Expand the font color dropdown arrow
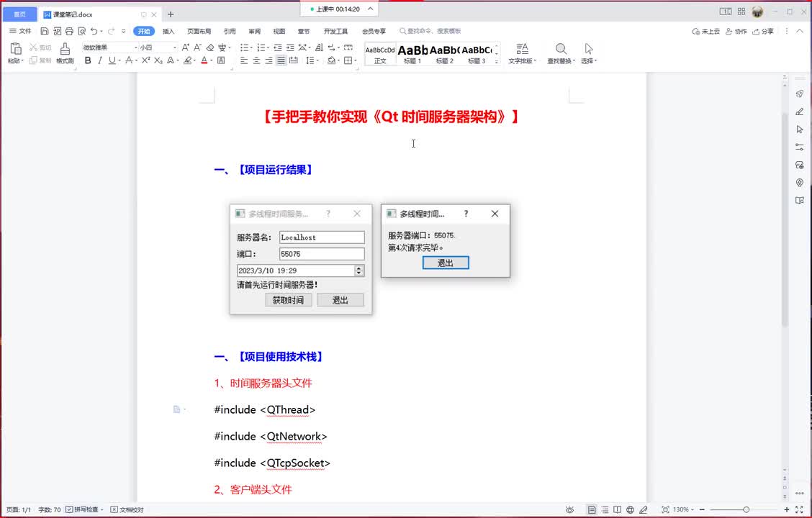This screenshot has width=812, height=518. [212, 60]
